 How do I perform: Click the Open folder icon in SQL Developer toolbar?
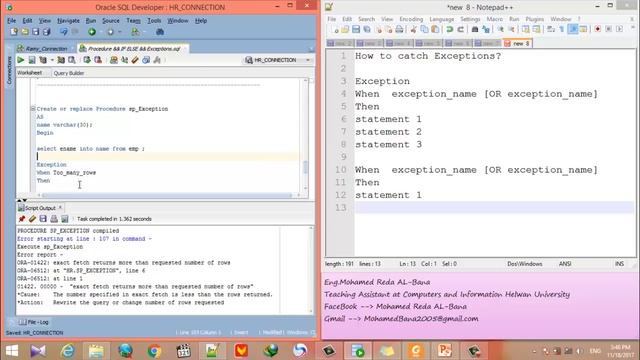click(25, 31)
